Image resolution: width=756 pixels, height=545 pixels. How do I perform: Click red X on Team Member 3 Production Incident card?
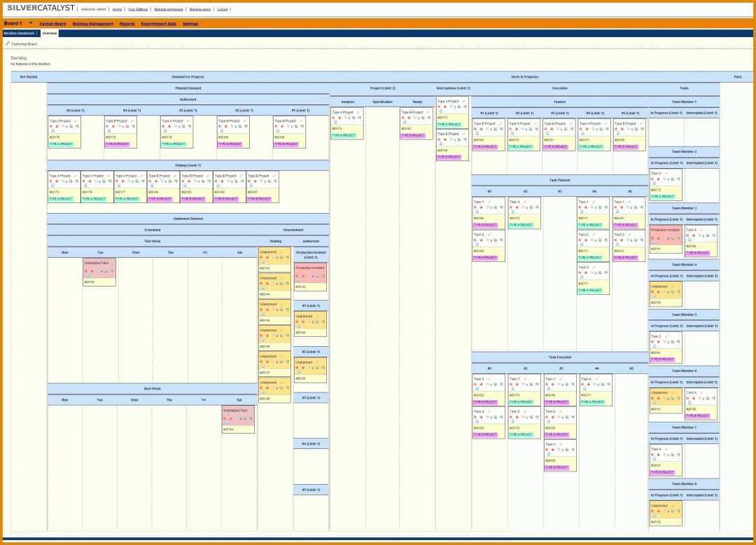click(x=653, y=238)
